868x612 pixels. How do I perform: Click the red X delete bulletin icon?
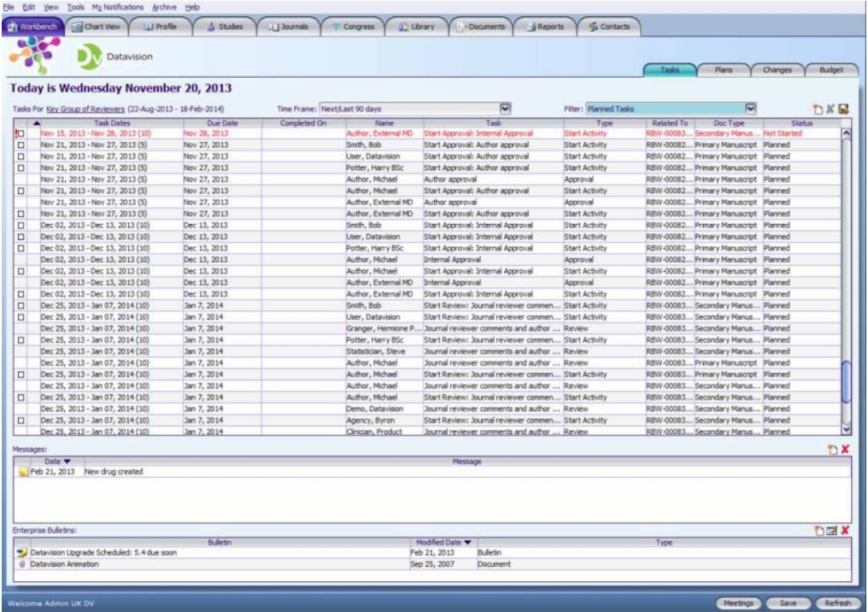click(x=845, y=531)
